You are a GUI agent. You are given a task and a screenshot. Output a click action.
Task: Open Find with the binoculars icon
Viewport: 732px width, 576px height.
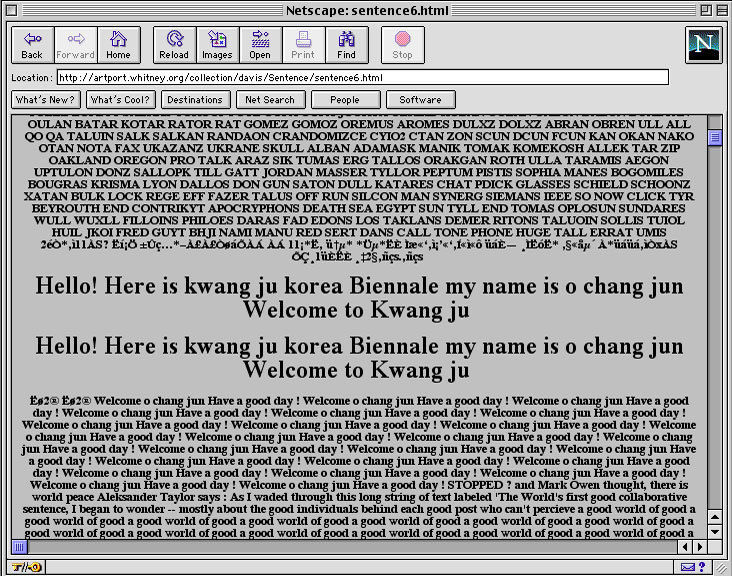[346, 45]
